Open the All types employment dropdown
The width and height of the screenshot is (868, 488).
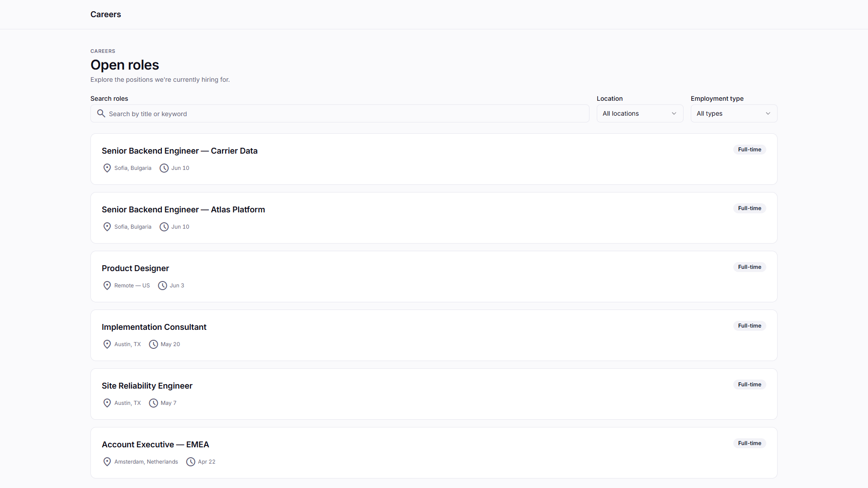(734, 113)
